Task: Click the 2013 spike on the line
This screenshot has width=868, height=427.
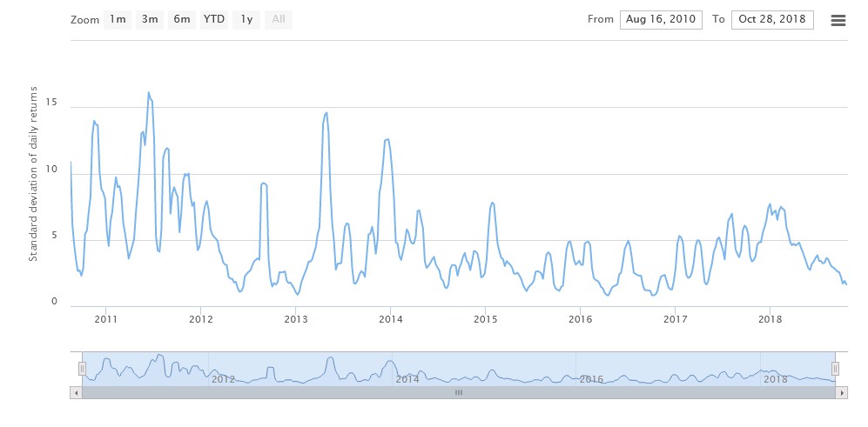Action: coord(326,112)
